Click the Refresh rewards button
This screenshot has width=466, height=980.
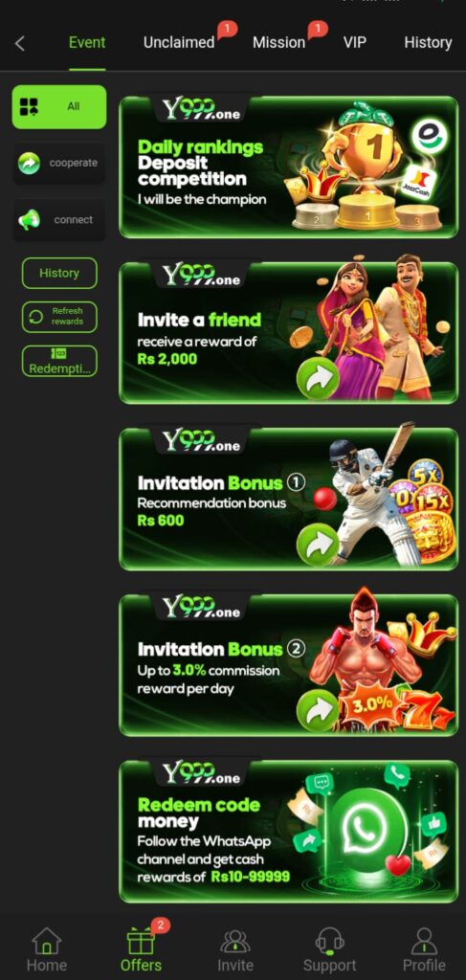point(59,317)
